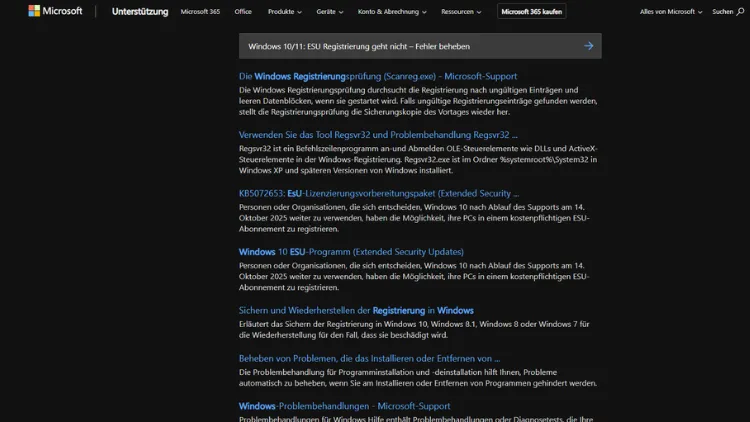Screen dimensions: 750x422
Task: Open Beheben von Problemen beim Installieren result
Action: point(369,358)
